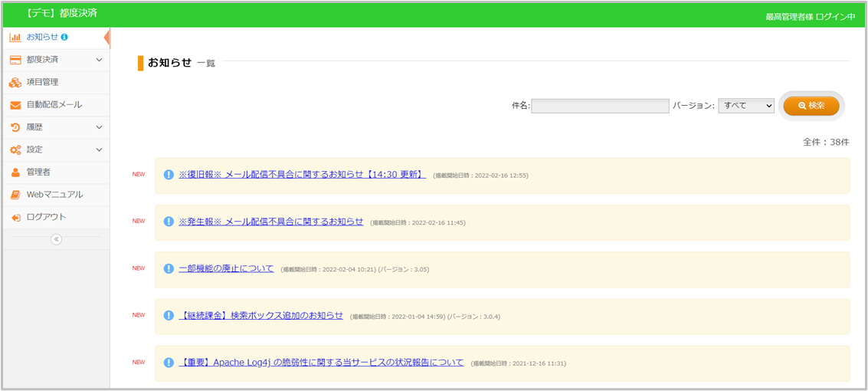Image resolution: width=868 pixels, height=391 pixels.
Task: Click the gears icon for 設定
Action: [x=15, y=149]
